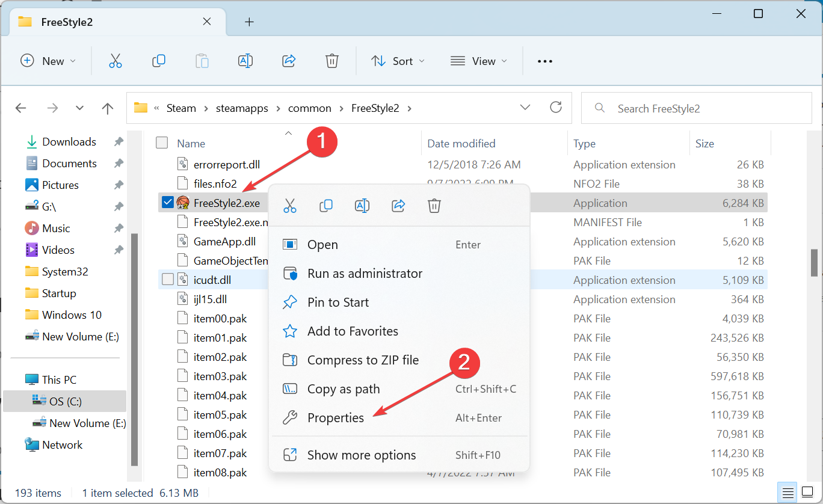Click the pin icon beside G:\ drive
The height and width of the screenshot is (504, 823).
pos(119,207)
